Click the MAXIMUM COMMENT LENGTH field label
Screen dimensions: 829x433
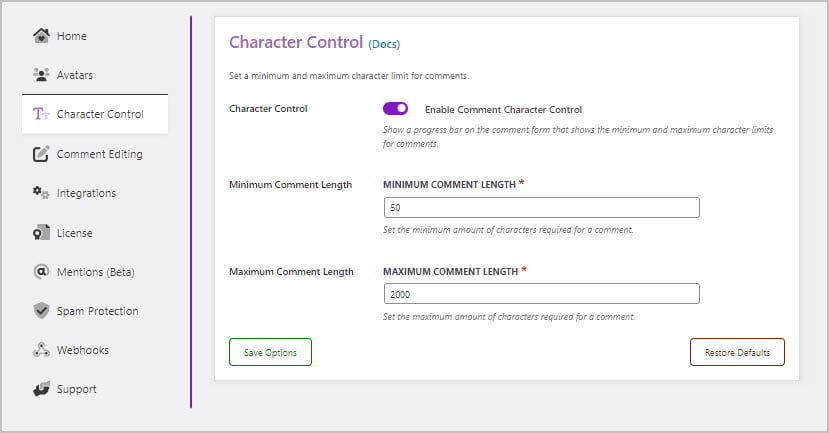(450, 271)
